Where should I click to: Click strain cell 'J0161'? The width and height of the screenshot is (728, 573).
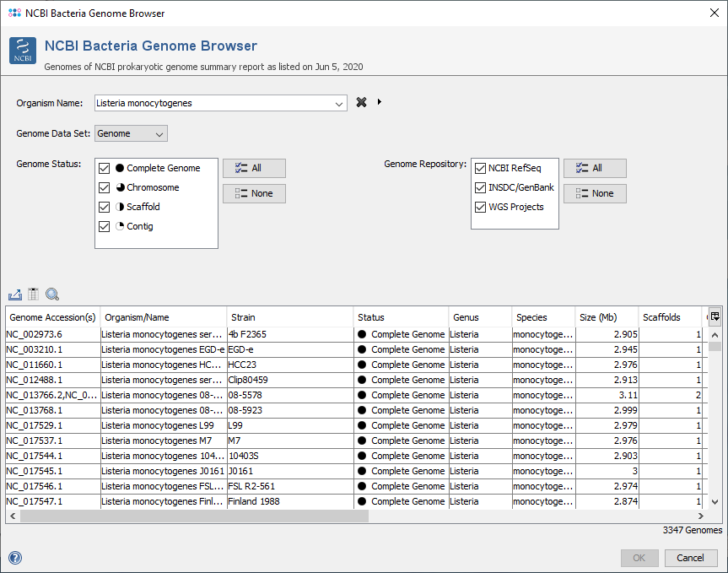click(x=290, y=471)
